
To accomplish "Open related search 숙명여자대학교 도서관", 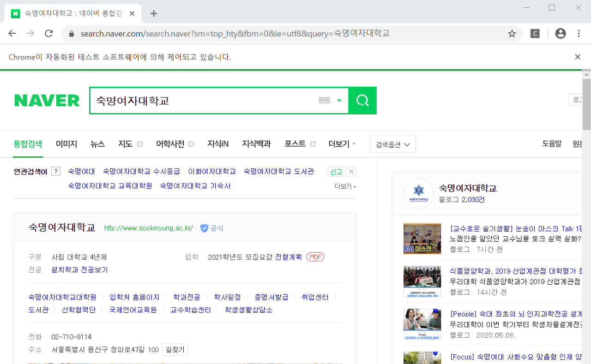I will click(279, 171).
